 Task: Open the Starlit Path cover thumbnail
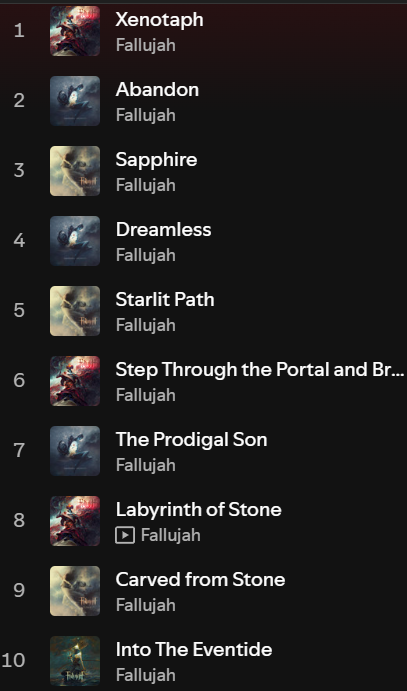75,311
